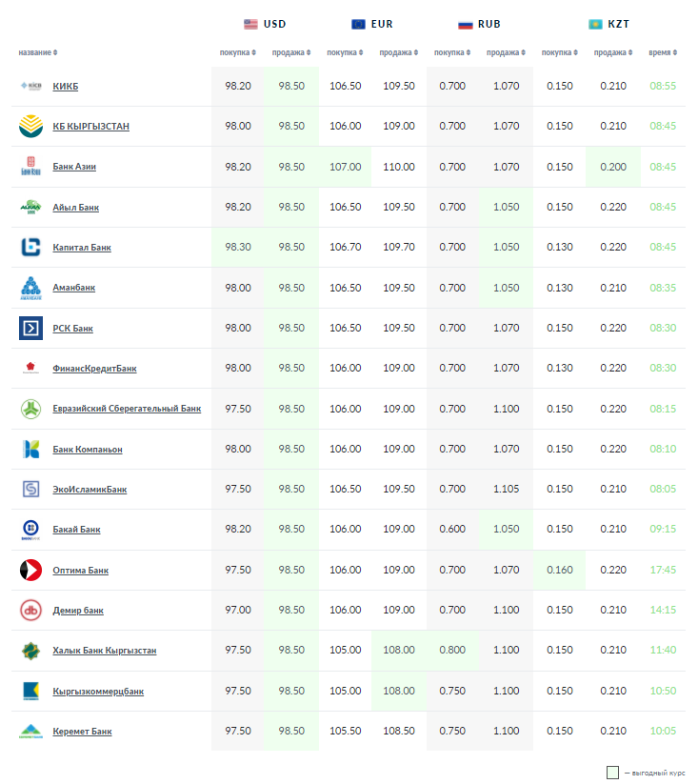Open the Банк Азии link

tap(74, 167)
